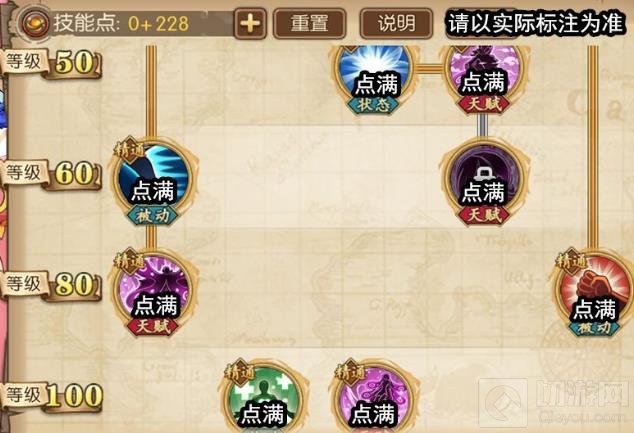Select the blue starburst 状态 skill icon

tap(374, 73)
